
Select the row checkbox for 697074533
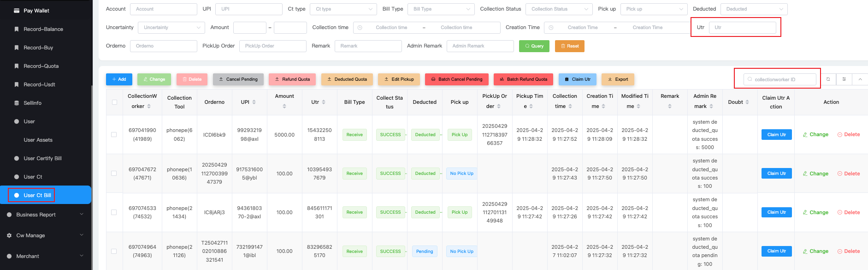pos(114,212)
